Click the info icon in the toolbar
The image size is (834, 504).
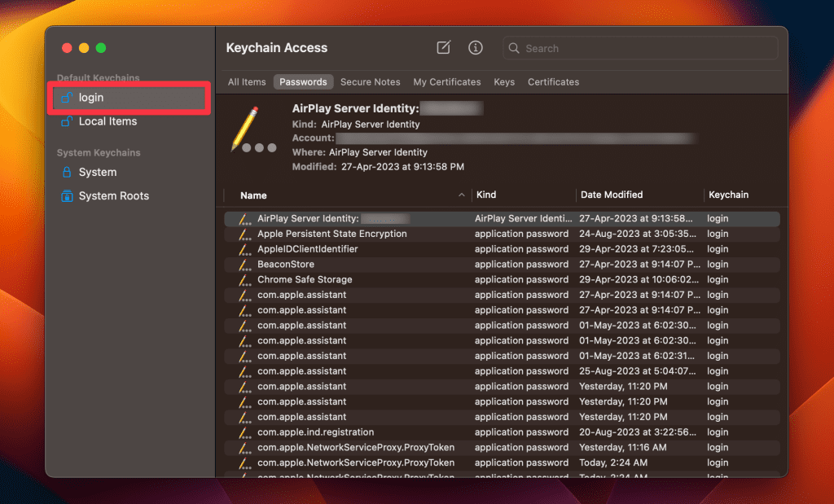(475, 48)
